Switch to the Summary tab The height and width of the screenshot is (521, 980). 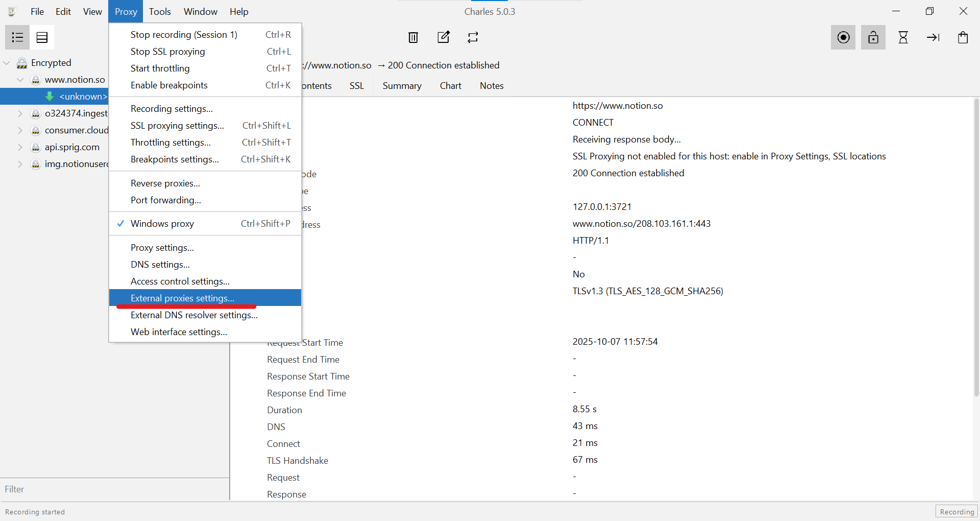coord(402,86)
